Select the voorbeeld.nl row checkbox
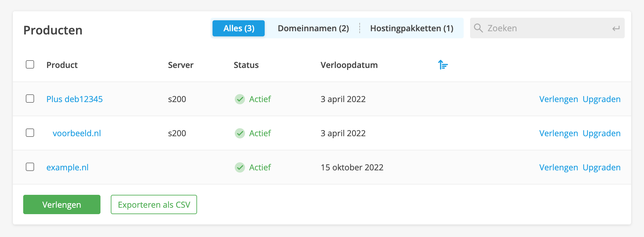Image resolution: width=644 pixels, height=237 pixels. coord(30,133)
